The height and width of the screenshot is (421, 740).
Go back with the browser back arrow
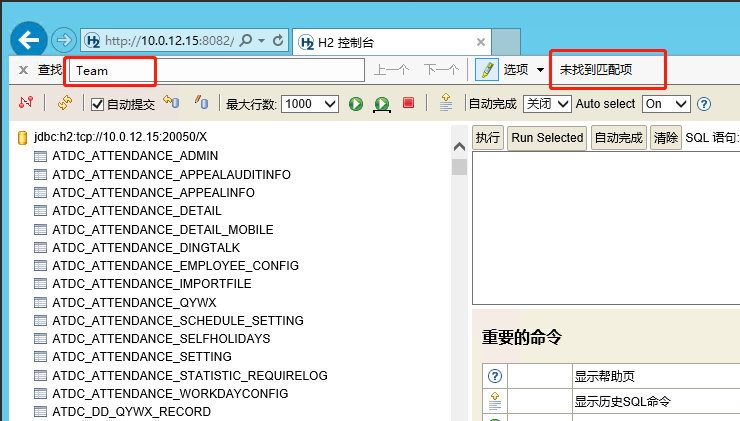coord(29,40)
